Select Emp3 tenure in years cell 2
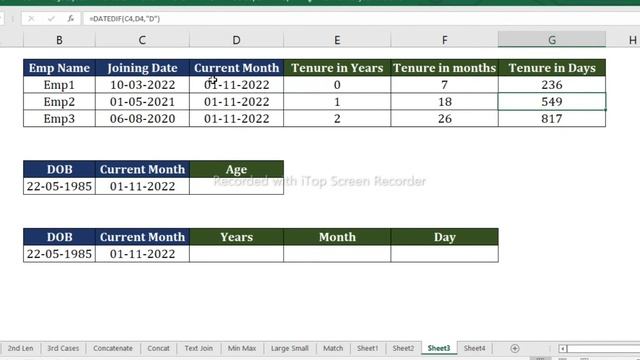640x360 pixels. 337,119
